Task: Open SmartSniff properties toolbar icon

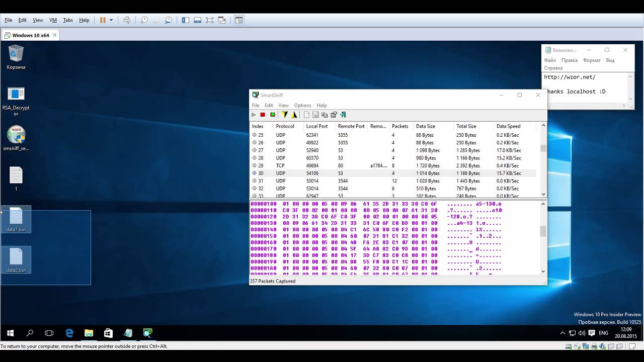Action: [x=334, y=115]
